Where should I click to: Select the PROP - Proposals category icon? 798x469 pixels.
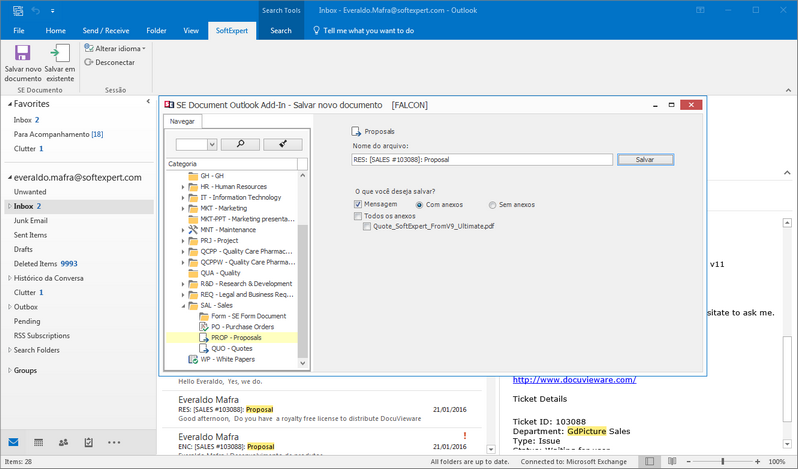tap(204, 337)
